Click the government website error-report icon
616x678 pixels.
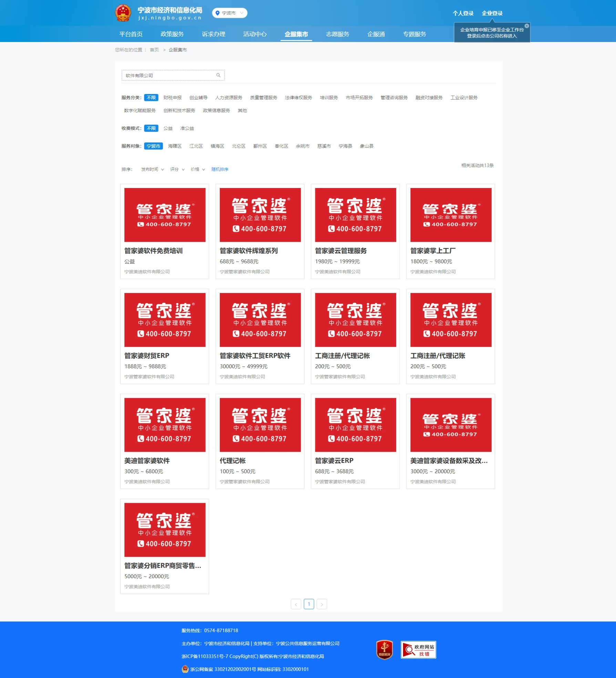(x=418, y=650)
